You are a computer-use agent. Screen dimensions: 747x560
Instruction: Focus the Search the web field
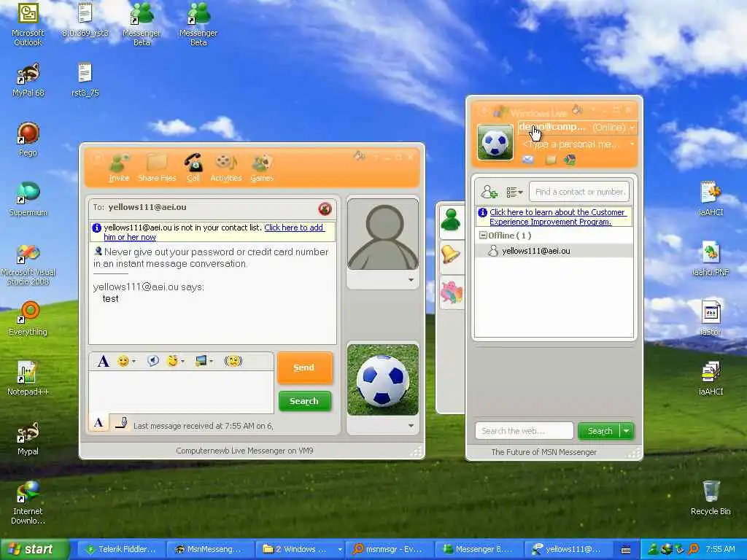(524, 431)
